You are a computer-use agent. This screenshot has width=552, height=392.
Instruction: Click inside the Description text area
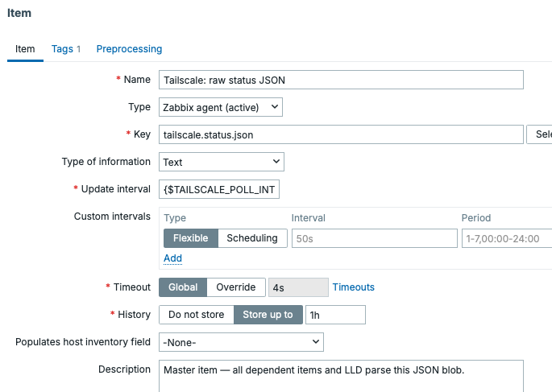point(341,376)
